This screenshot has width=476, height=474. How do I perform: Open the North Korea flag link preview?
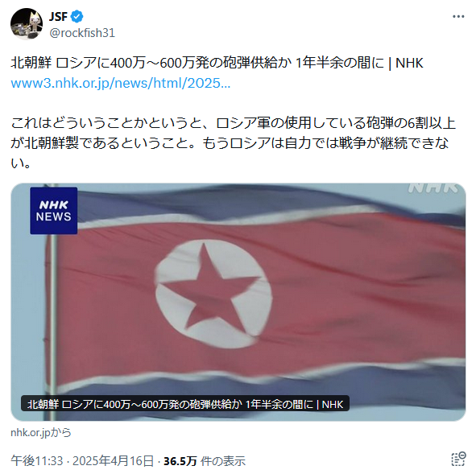tap(238, 302)
